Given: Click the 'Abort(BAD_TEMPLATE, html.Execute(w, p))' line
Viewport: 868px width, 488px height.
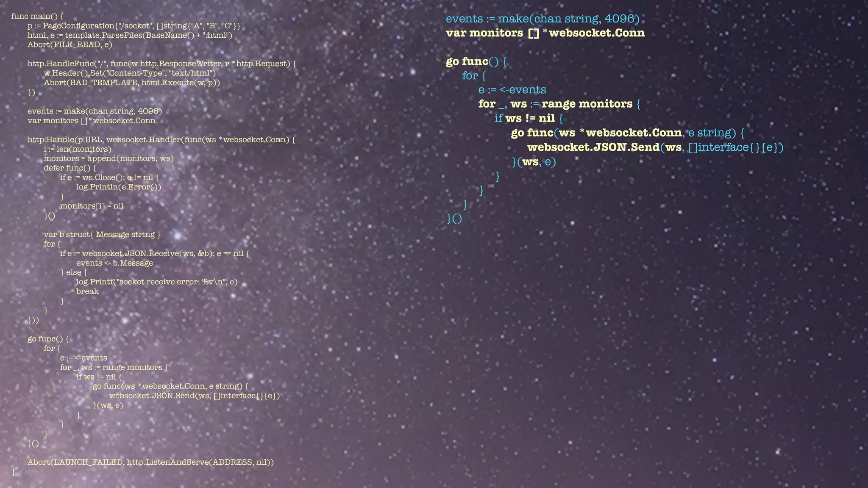Looking at the screenshot, I should pos(132,83).
